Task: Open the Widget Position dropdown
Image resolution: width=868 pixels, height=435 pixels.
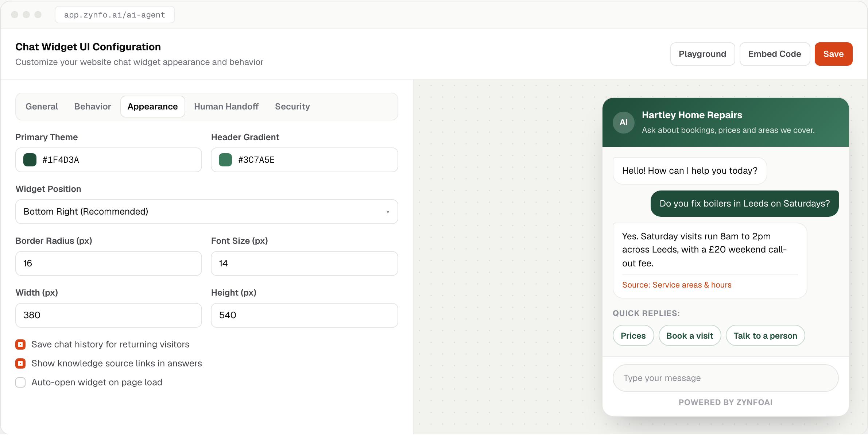Action: 207,212
